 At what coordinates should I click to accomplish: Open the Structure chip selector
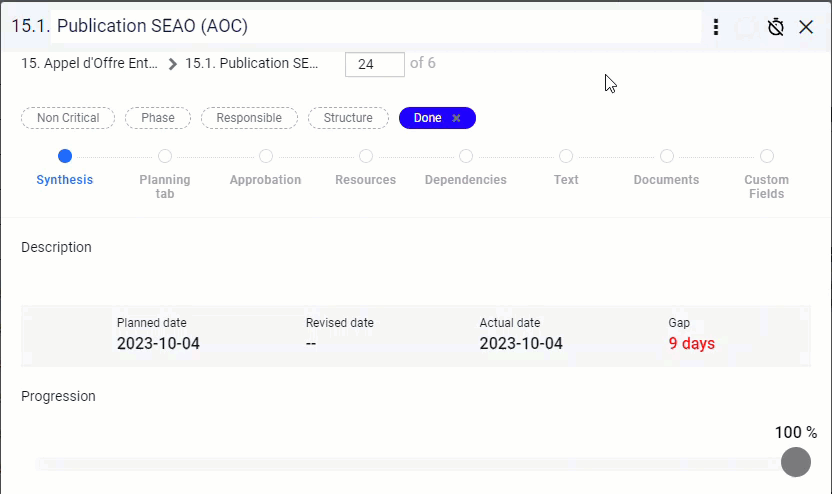pyautogui.click(x=348, y=118)
